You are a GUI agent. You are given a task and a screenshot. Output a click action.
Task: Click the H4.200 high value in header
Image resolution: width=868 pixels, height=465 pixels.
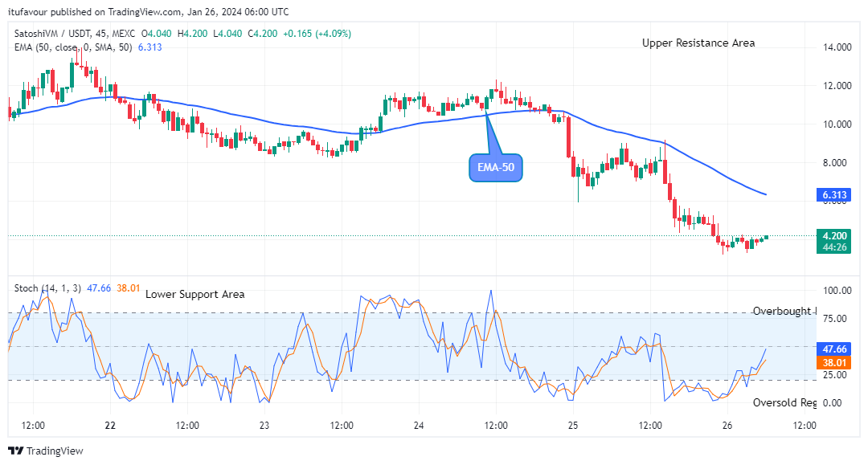[193, 34]
